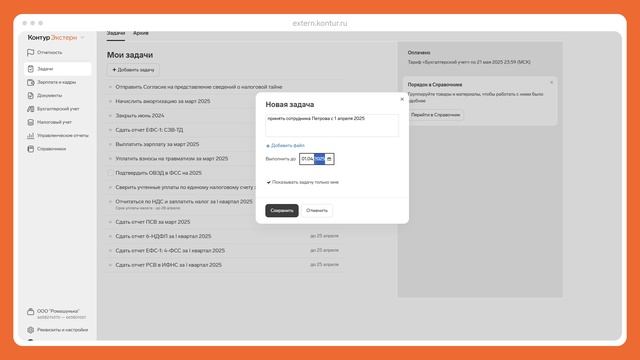Open the calendar picker icon in date field
This screenshot has height=360, width=640.
tap(329, 159)
